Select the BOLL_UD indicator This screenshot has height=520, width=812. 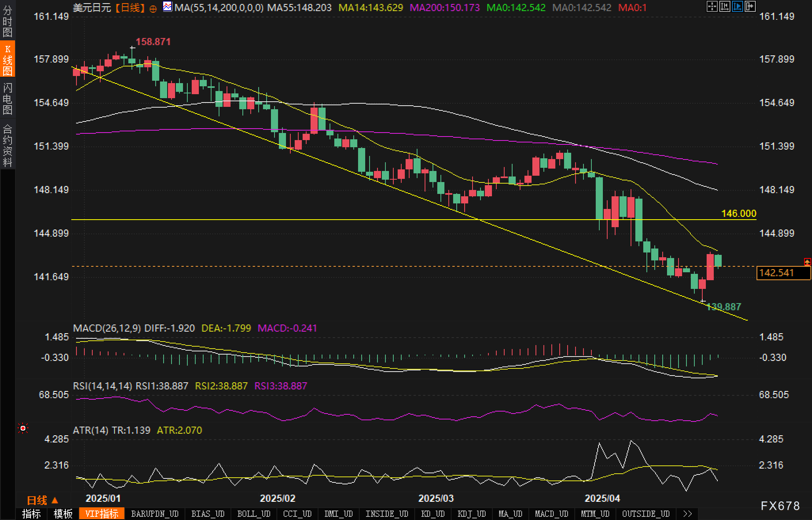click(254, 514)
